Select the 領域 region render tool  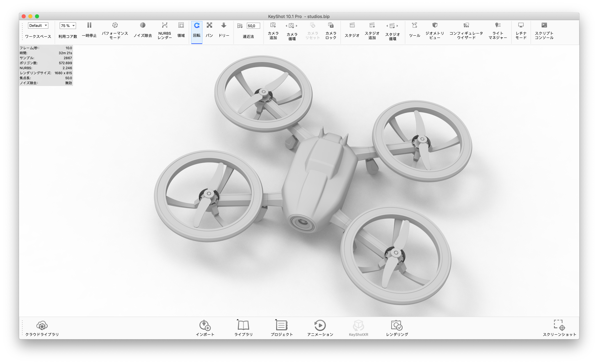(181, 30)
